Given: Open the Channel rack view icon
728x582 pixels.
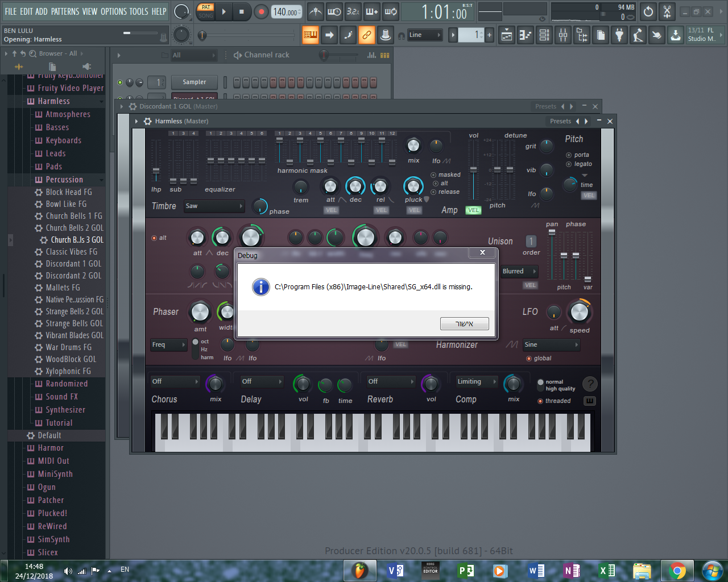Looking at the screenshot, I should [x=544, y=35].
